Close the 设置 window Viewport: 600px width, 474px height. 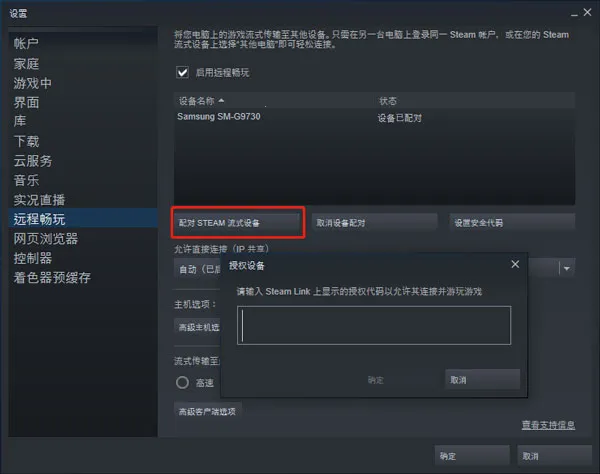coord(587,12)
